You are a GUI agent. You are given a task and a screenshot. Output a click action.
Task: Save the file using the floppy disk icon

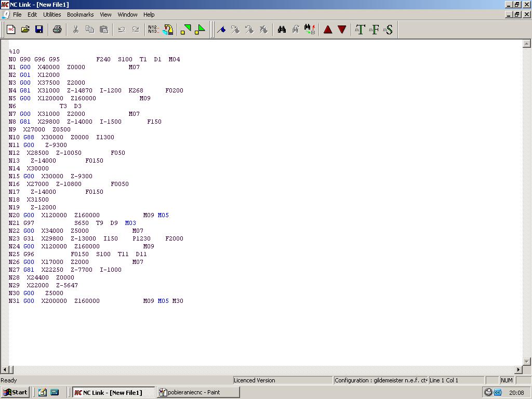point(39,30)
